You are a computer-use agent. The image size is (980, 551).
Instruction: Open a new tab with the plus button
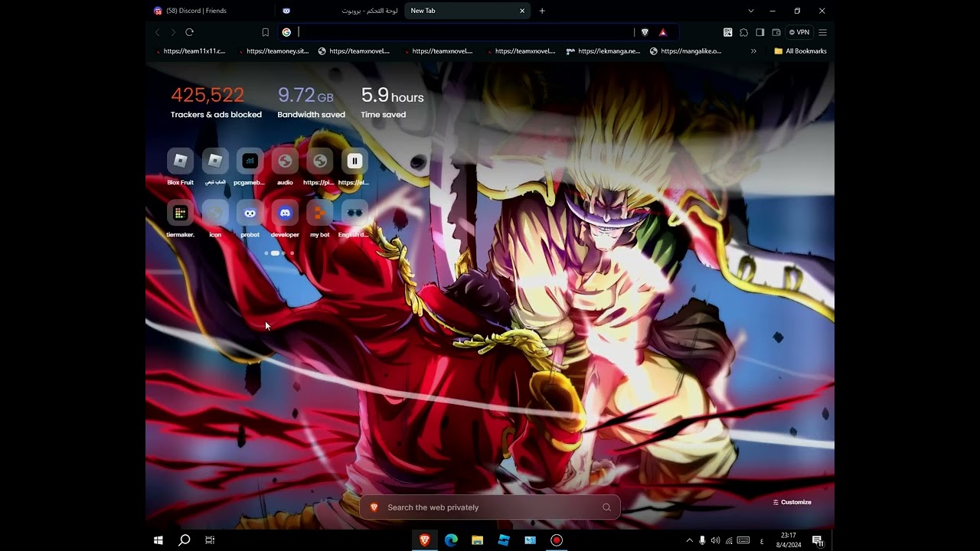pos(542,11)
